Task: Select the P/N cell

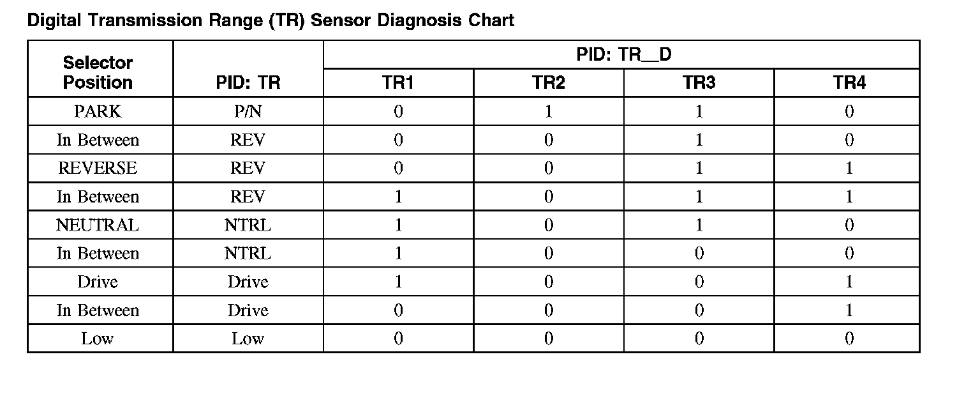Action: 248,112
